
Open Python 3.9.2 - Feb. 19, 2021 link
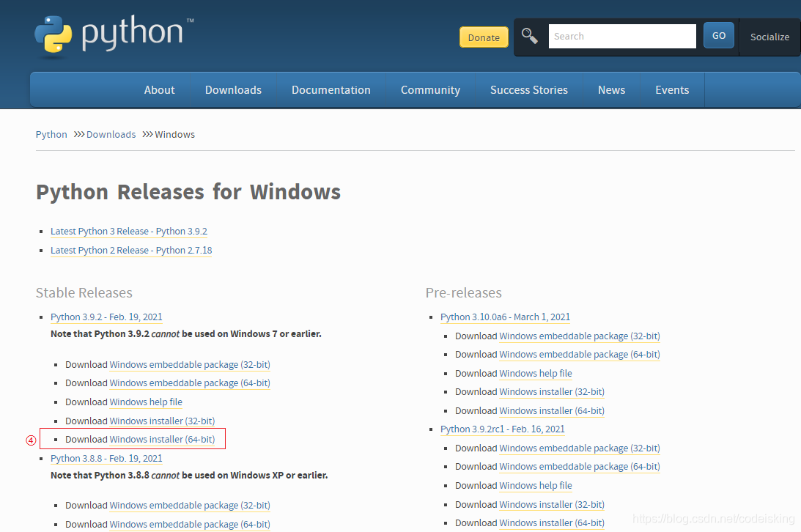[x=106, y=317]
